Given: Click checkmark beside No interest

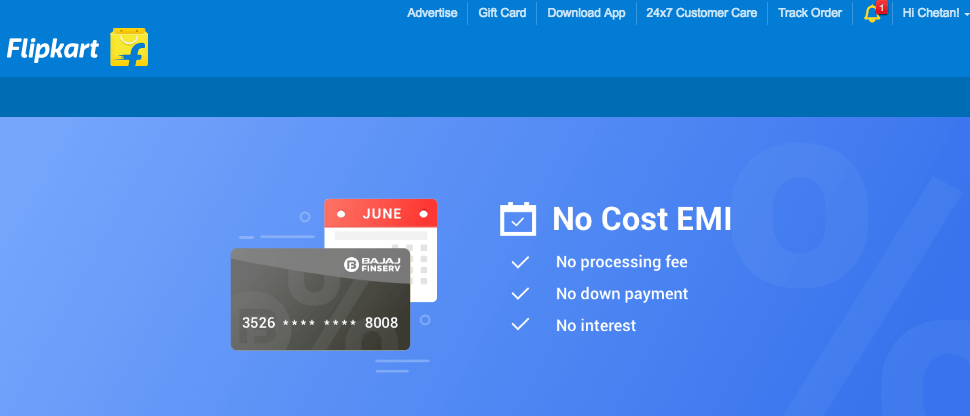Looking at the screenshot, I should pos(520,324).
